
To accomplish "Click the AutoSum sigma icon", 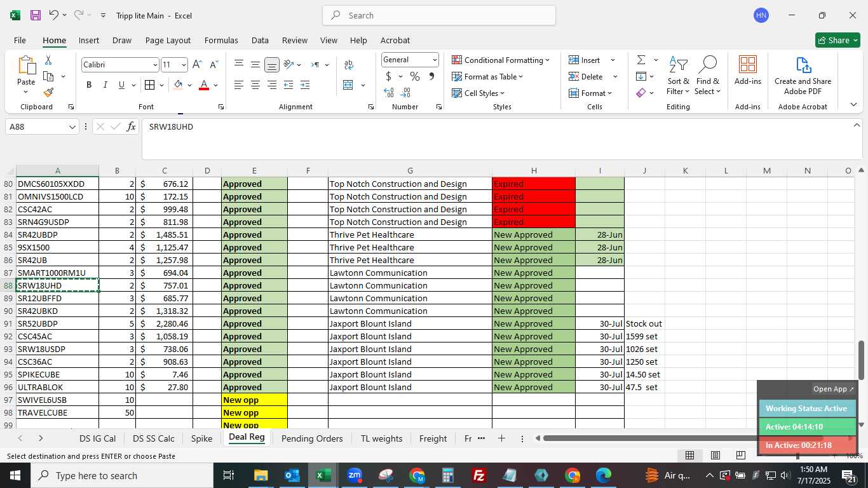I will point(641,60).
